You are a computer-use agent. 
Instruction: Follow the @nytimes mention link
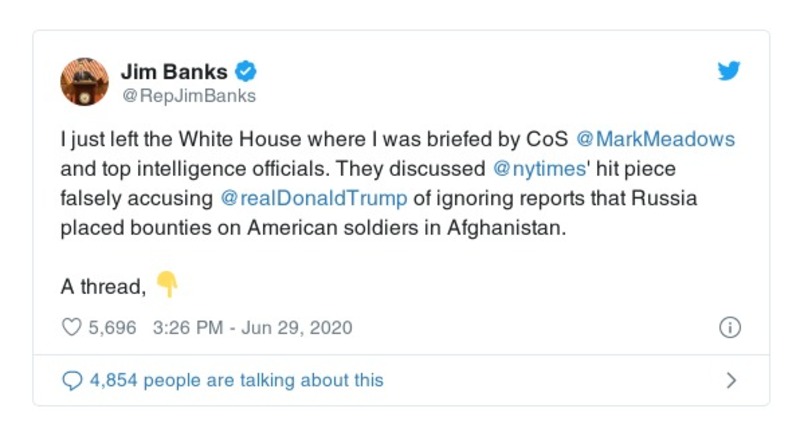click(538, 168)
